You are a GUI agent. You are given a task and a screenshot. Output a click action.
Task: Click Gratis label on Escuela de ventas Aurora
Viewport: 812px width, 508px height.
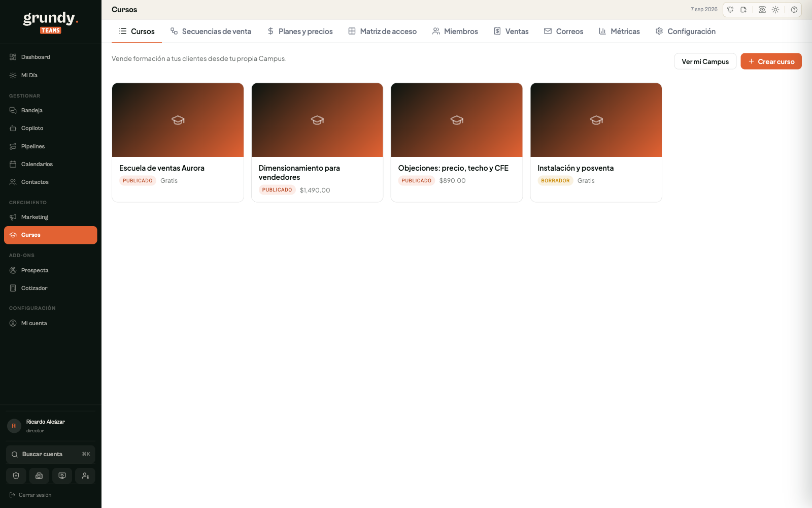click(169, 181)
